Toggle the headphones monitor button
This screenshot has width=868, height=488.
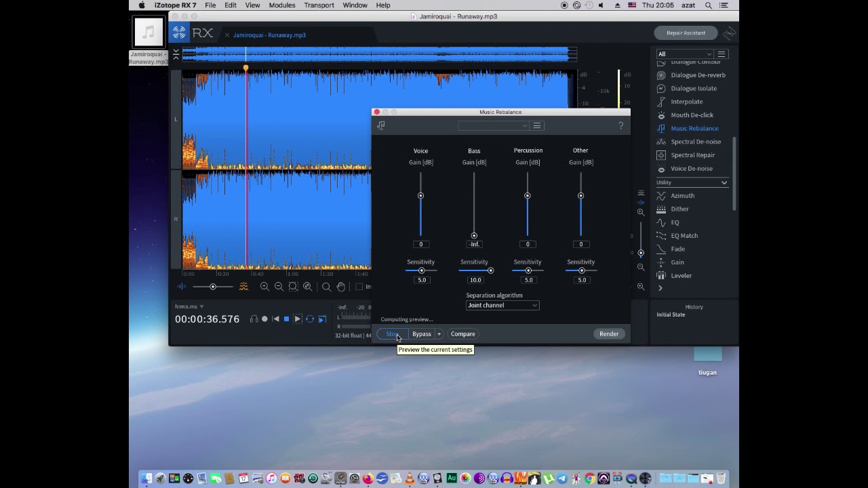point(254,319)
